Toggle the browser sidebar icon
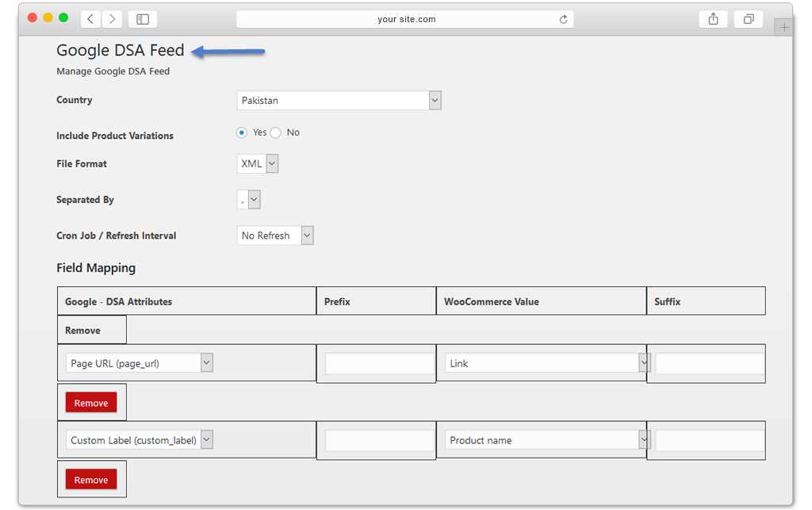Viewport: 812px width, 510px height. (x=143, y=19)
